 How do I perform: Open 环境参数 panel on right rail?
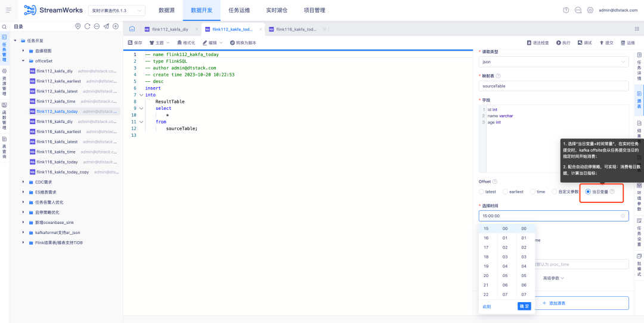click(x=639, y=196)
